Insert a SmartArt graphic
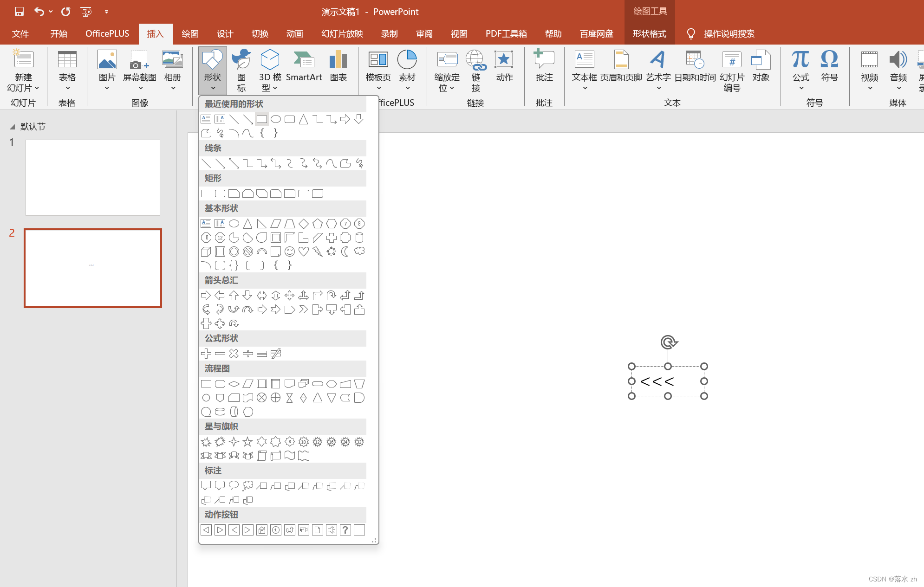The width and height of the screenshot is (924, 587). (304, 67)
